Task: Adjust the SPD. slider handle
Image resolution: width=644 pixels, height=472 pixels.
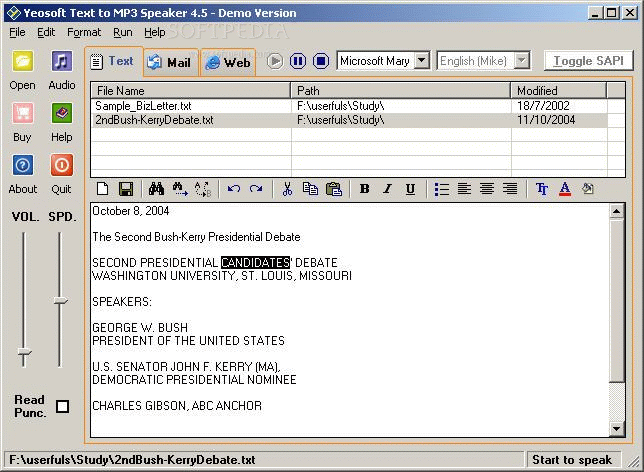Action: [x=60, y=301]
